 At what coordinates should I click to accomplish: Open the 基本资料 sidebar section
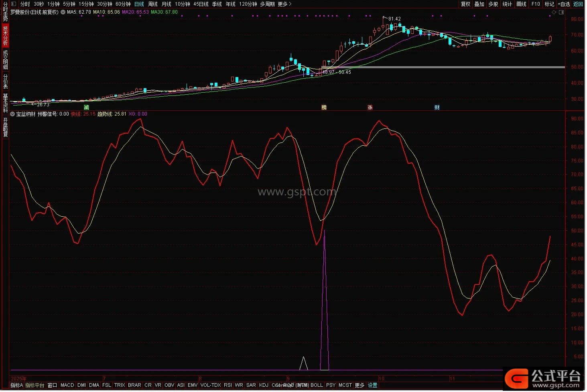pos(5,103)
